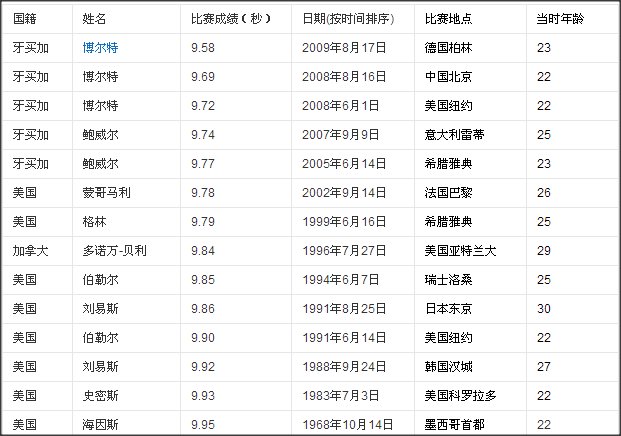Screen dimensions: 621x436
Task: Select the 9.92 result cell
Action: 203,367
